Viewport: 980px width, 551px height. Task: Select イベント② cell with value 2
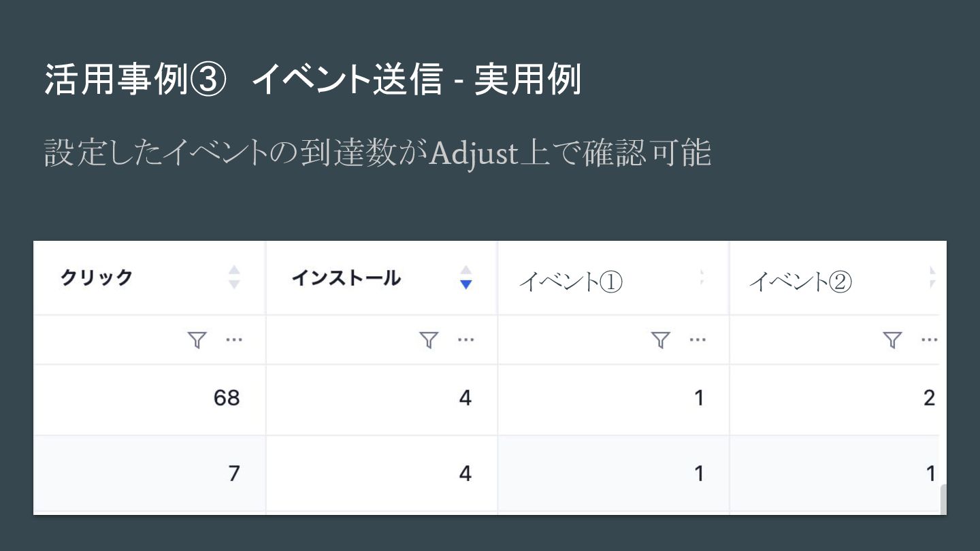click(x=835, y=399)
